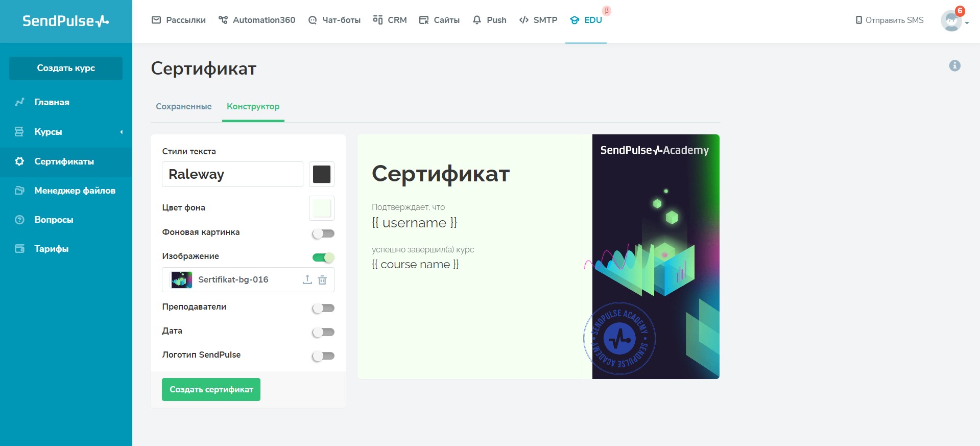
Task: Open the SMTP menu item
Action: pyautogui.click(x=538, y=20)
